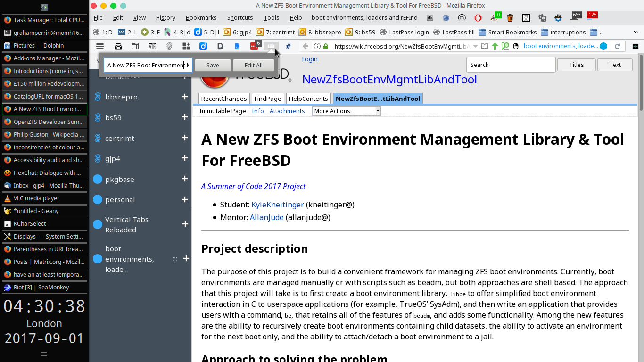Go back with the back arrow button
Viewport: 644px width, 362px height.
coord(305,46)
